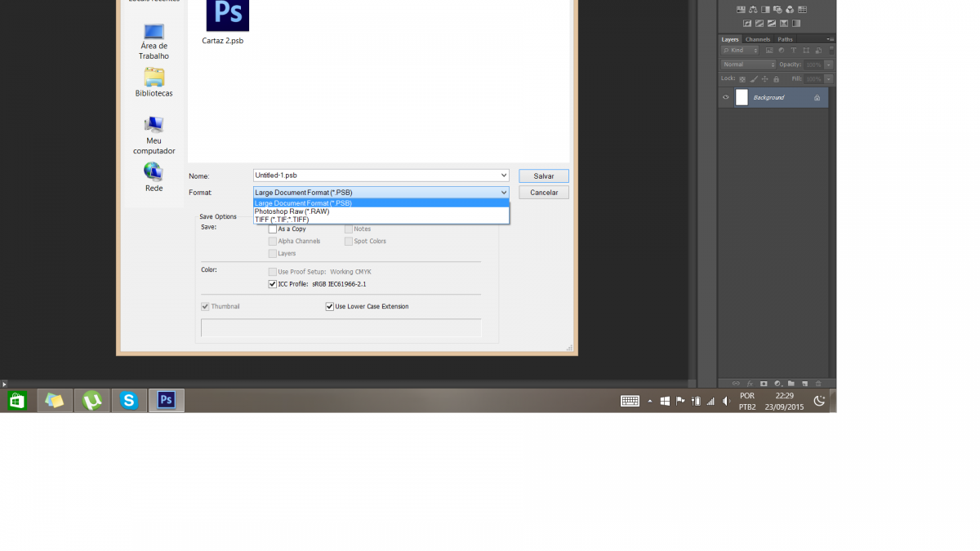Open the Fill slider dropdown arrow
The width and height of the screenshot is (980, 551).
pyautogui.click(x=828, y=79)
